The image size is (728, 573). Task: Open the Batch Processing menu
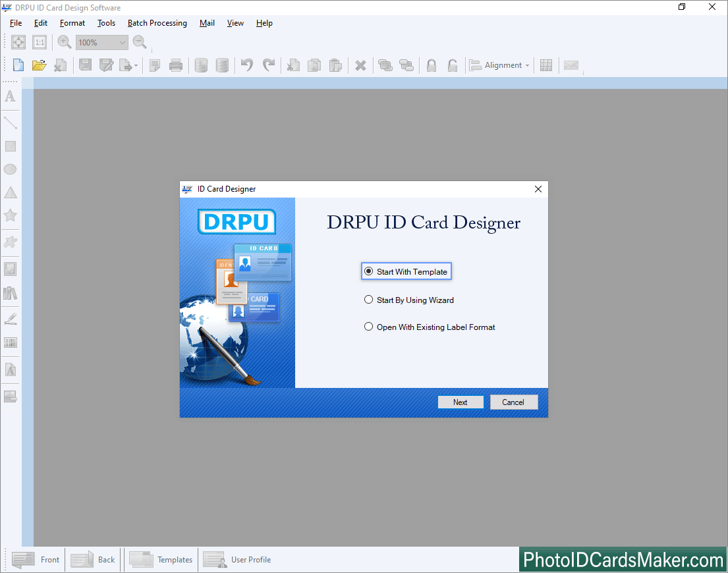tap(157, 23)
